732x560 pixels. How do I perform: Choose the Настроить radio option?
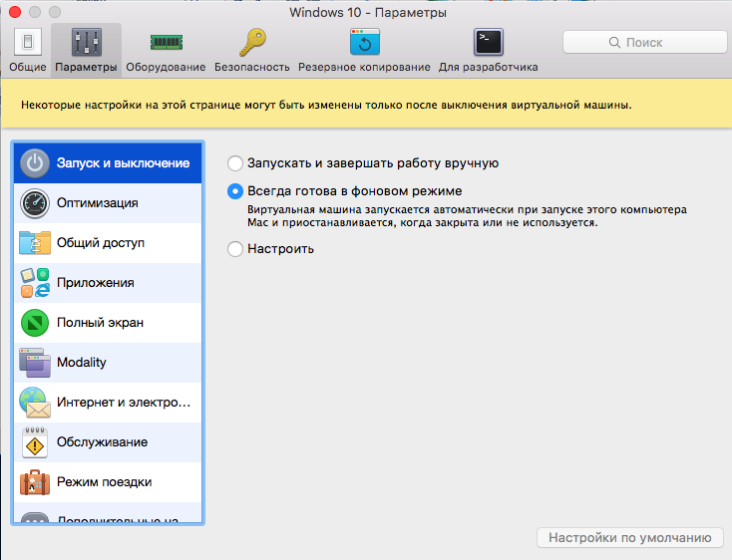coord(234,249)
